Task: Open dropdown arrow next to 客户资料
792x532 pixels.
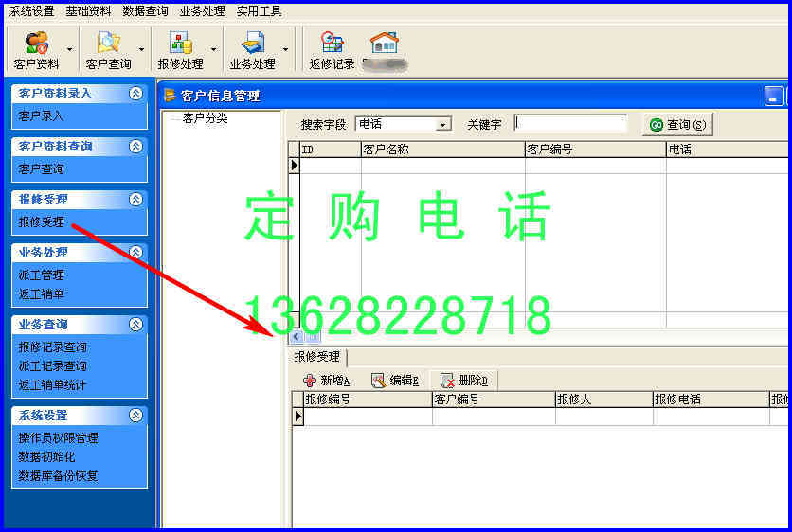Action: 70,49
